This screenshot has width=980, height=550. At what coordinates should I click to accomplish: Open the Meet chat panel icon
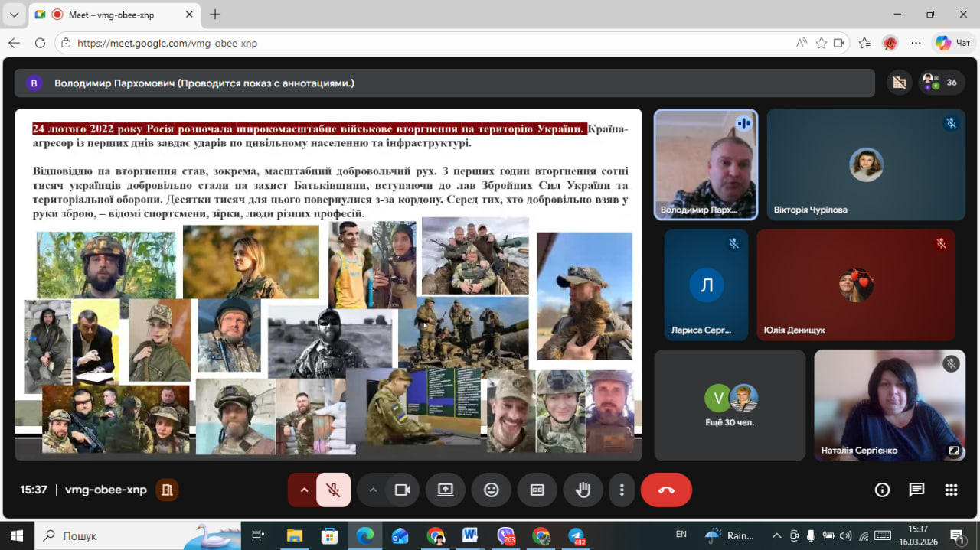[916, 490]
